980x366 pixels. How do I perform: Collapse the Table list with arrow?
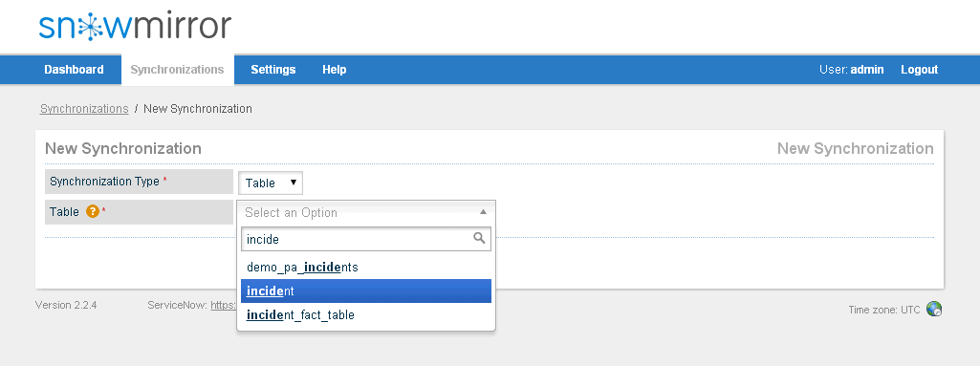(x=483, y=212)
